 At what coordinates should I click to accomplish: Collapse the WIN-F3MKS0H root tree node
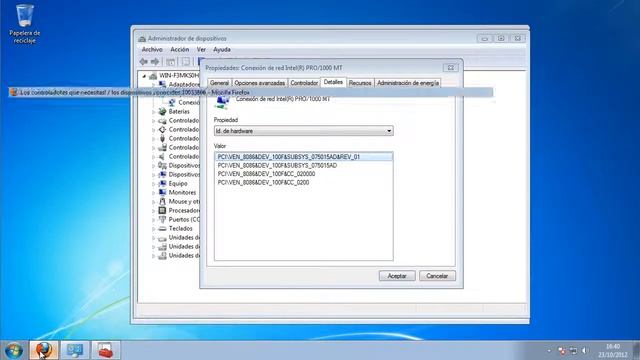tap(144, 76)
